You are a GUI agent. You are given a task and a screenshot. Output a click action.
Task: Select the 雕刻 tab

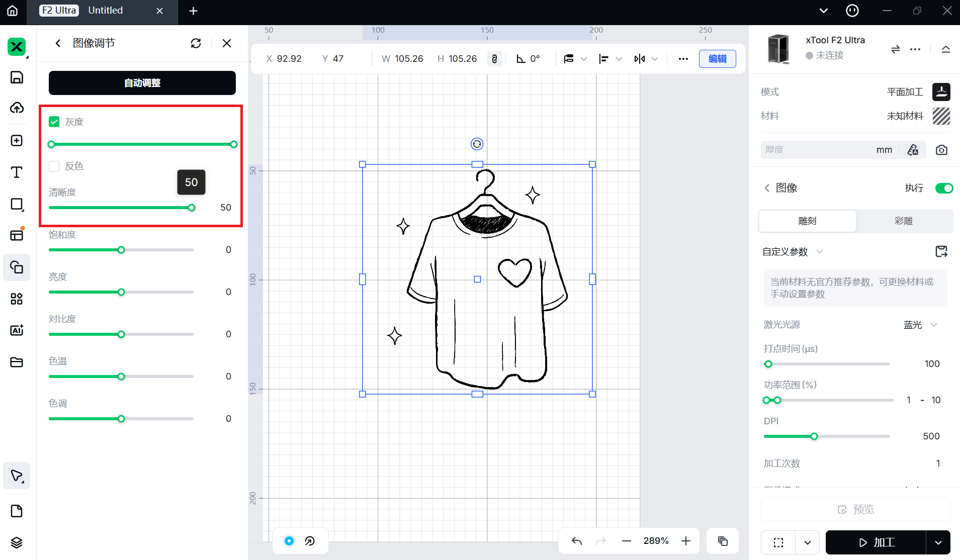807,221
